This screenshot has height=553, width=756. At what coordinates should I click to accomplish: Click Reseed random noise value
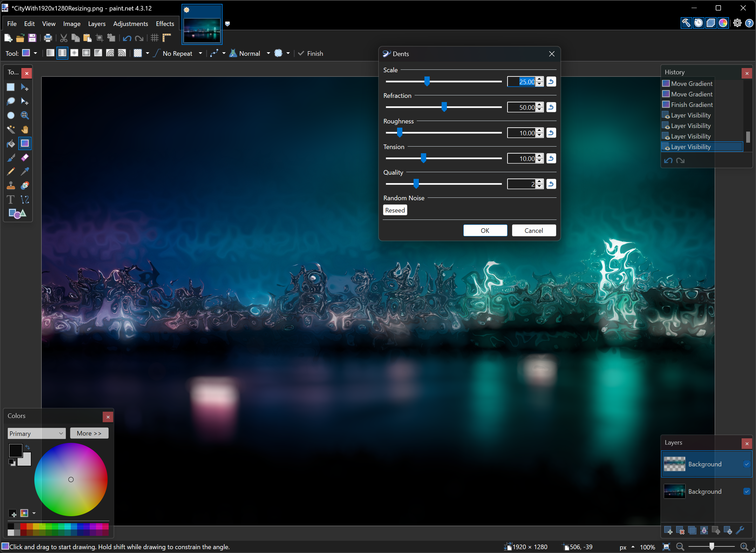coord(394,210)
